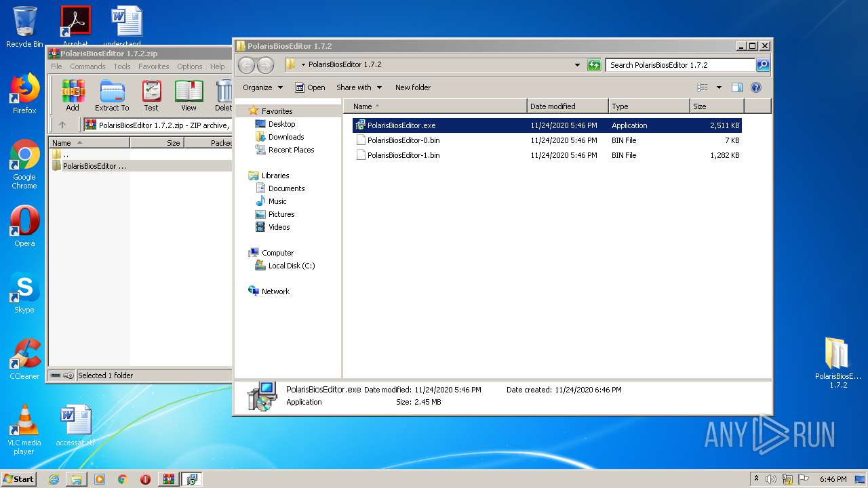This screenshot has width=868, height=488.
Task: Select CCleaner desktop shortcut
Action: [24, 359]
